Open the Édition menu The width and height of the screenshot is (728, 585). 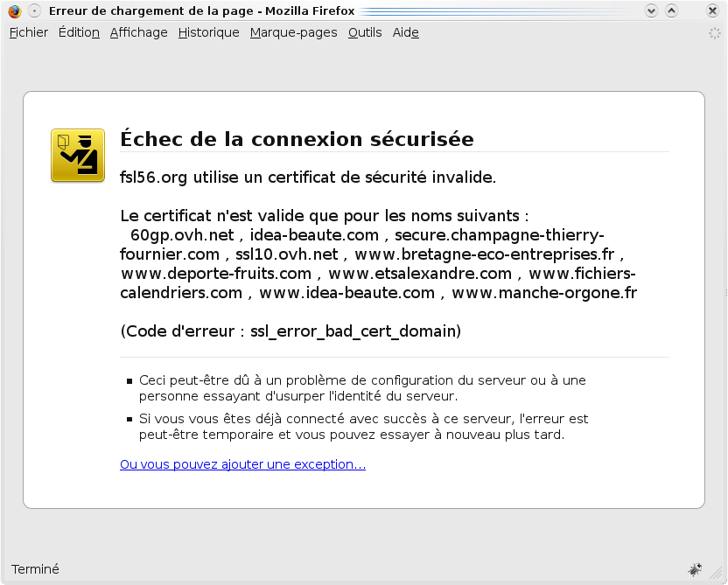point(79,32)
